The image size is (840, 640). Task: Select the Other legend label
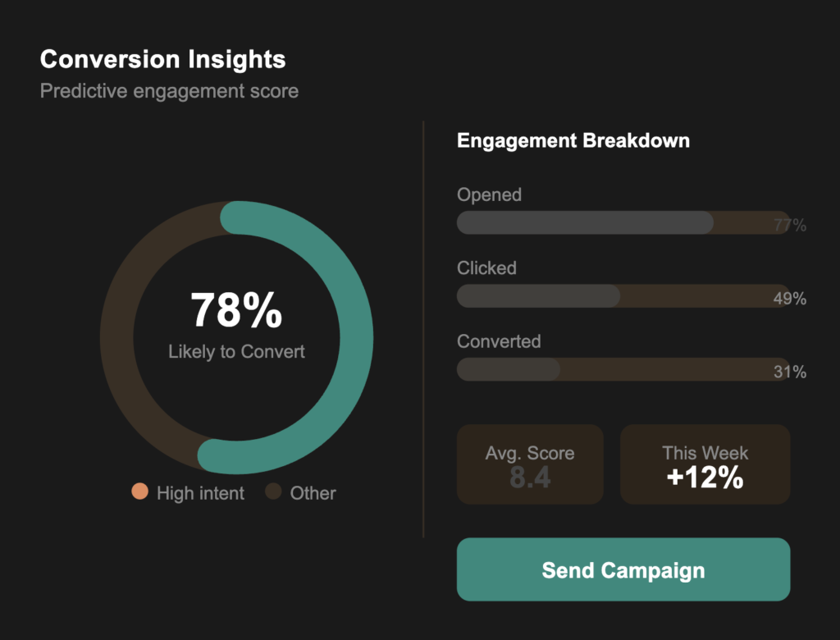point(313,493)
